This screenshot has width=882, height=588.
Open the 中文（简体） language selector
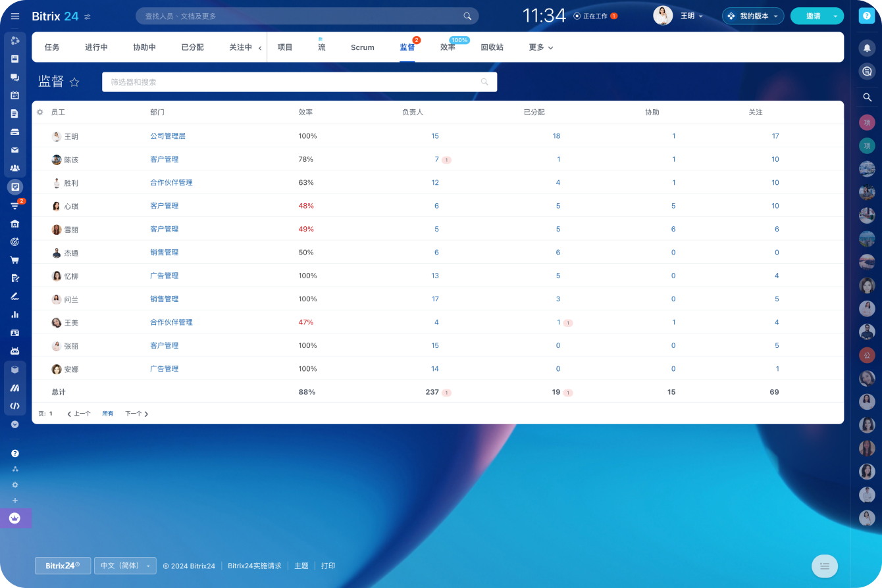coord(125,566)
